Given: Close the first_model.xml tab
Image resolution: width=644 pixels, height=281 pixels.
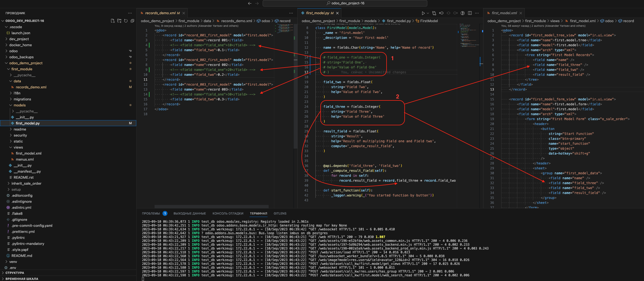Looking at the screenshot, I should click(x=521, y=13).
